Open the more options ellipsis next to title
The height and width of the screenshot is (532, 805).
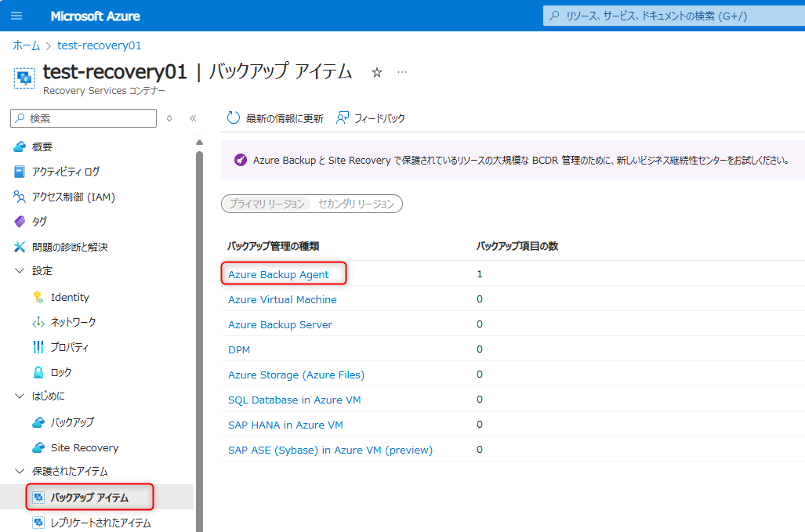[402, 72]
